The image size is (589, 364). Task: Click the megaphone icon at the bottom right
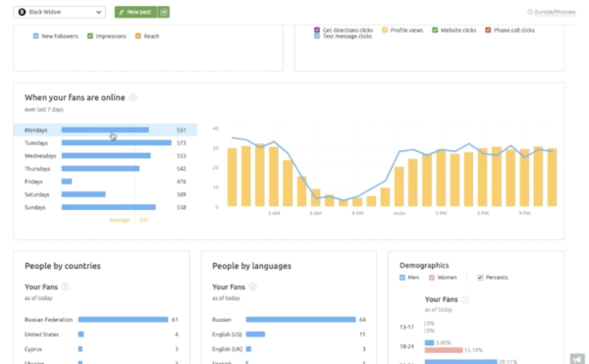point(577,359)
